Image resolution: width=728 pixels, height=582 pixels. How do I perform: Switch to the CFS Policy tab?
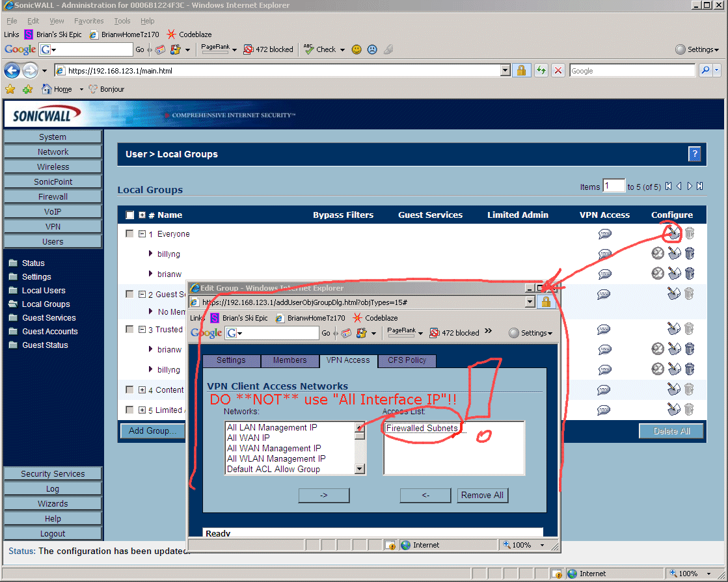tap(407, 360)
